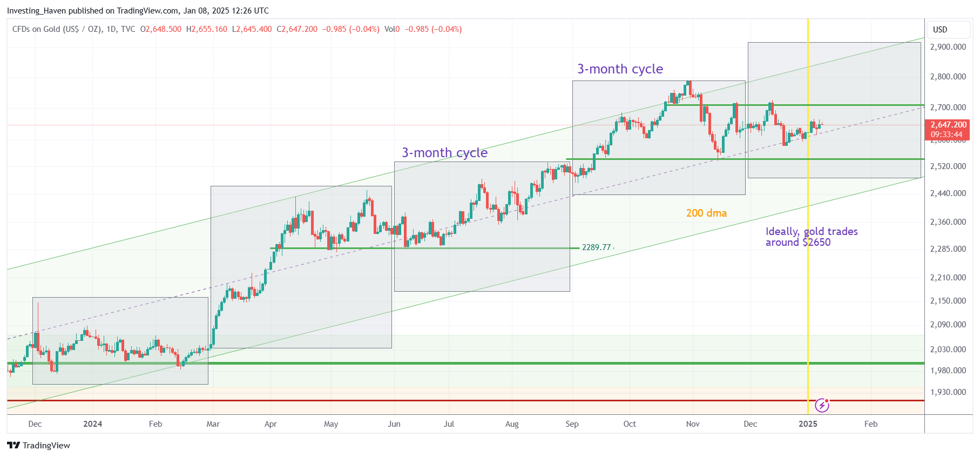
Task: Click the 1,980.000 price axis label
Action: pos(948,371)
